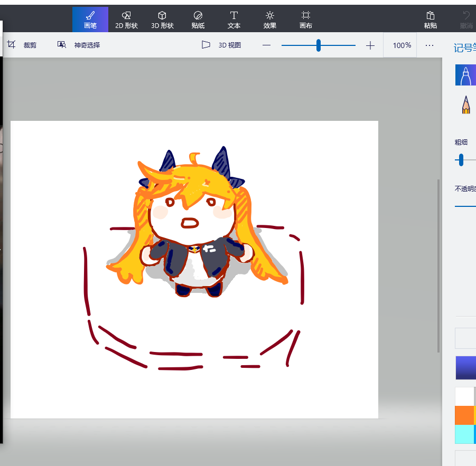Zoom in with the plus button

click(x=370, y=46)
